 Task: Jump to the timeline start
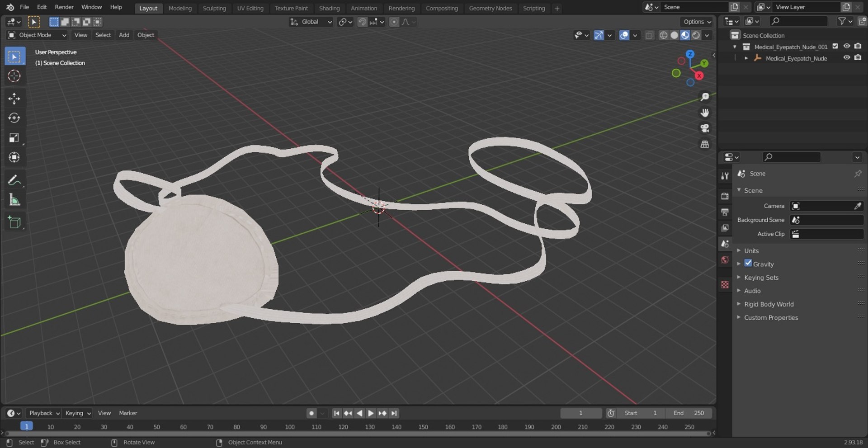point(336,413)
